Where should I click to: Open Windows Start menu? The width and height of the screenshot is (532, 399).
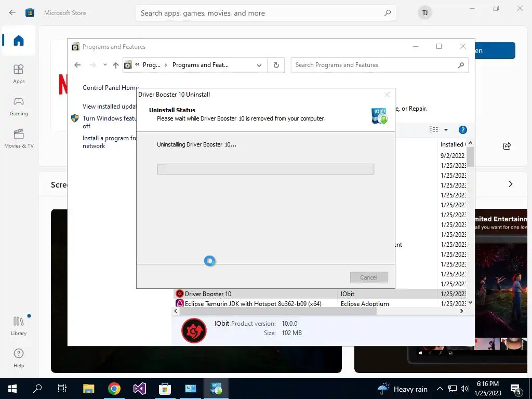click(x=12, y=389)
